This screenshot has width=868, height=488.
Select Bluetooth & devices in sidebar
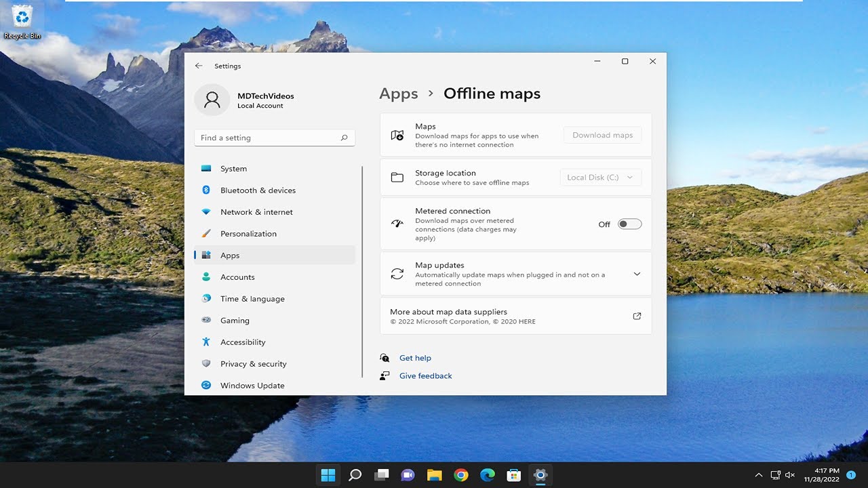[275, 190]
